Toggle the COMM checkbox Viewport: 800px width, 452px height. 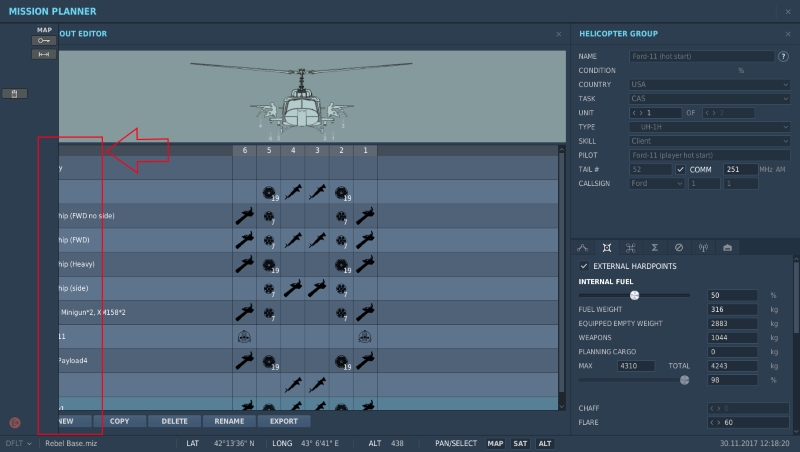tap(680, 169)
